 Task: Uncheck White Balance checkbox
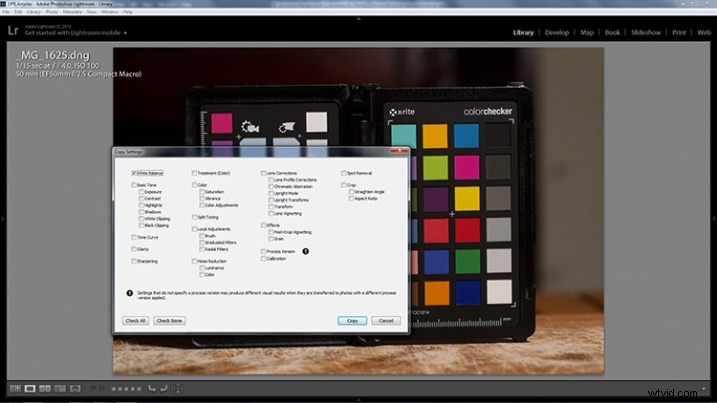coord(134,173)
